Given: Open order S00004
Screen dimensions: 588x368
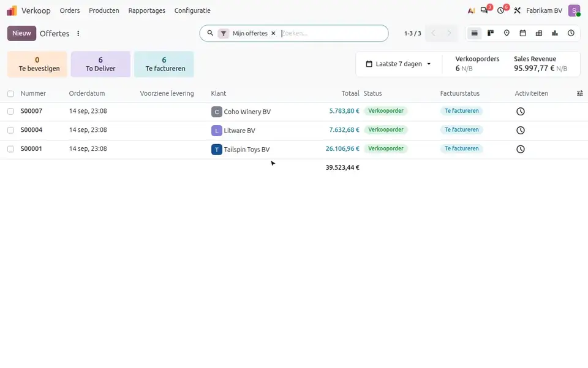Looking at the screenshot, I should pos(31,130).
